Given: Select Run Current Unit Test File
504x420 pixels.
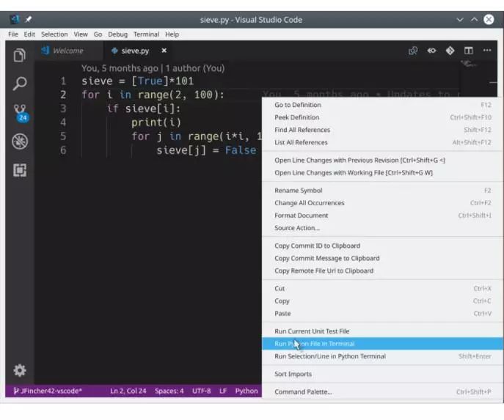Looking at the screenshot, I should [x=382, y=331].
